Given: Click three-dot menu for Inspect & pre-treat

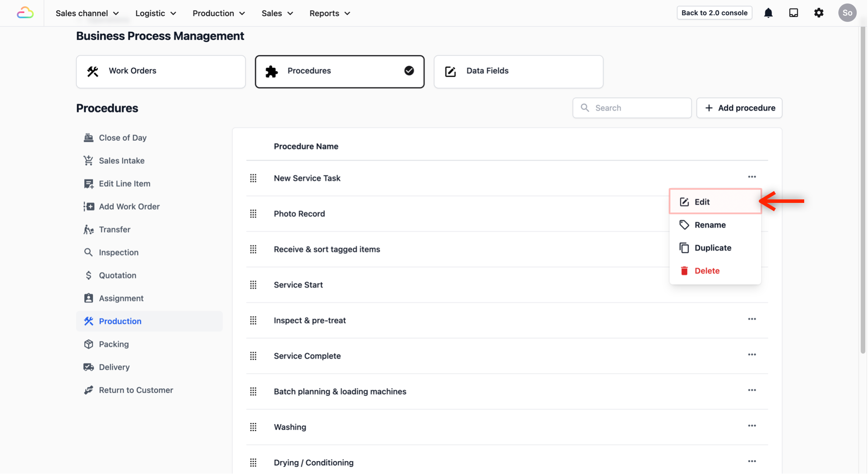Looking at the screenshot, I should click(x=752, y=319).
